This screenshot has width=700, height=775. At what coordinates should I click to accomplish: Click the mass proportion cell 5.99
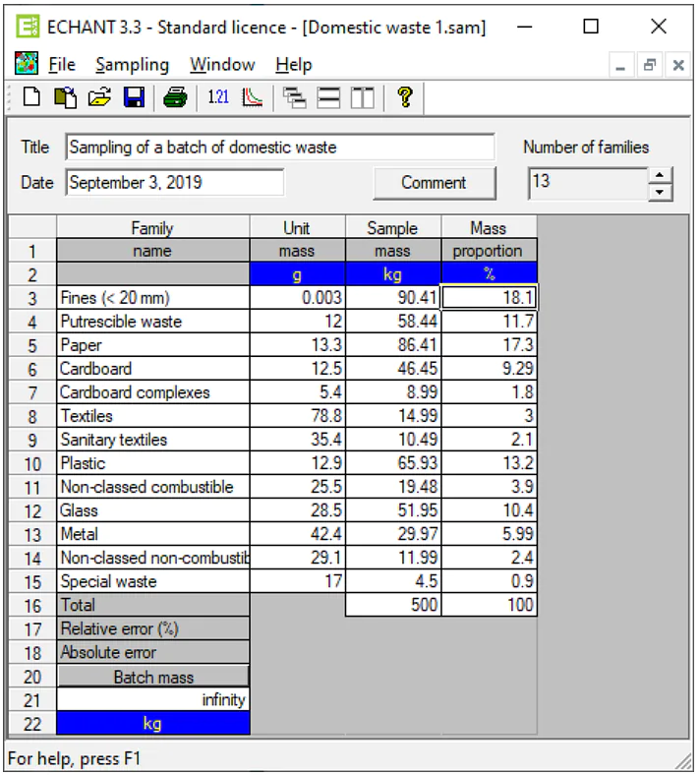coord(489,534)
